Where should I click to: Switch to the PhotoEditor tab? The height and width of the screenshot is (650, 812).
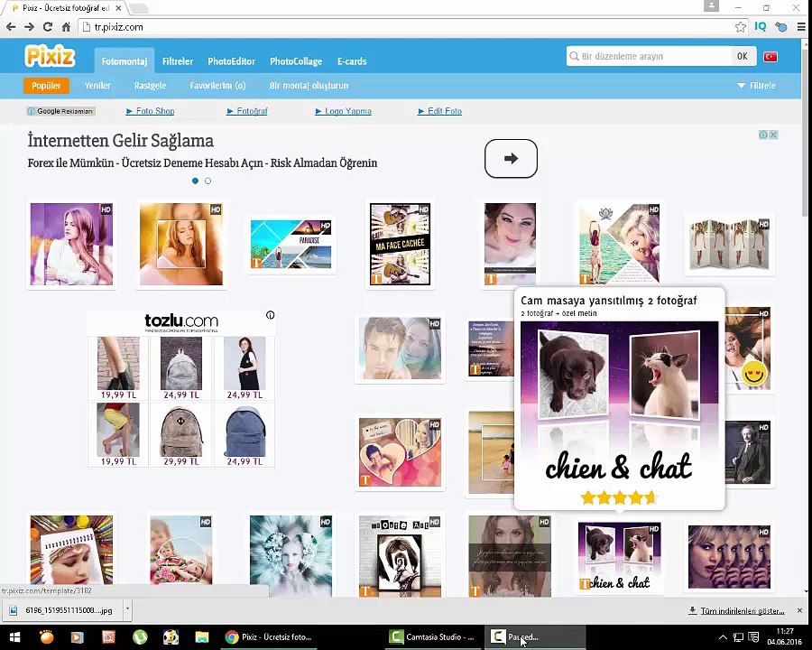[232, 61]
